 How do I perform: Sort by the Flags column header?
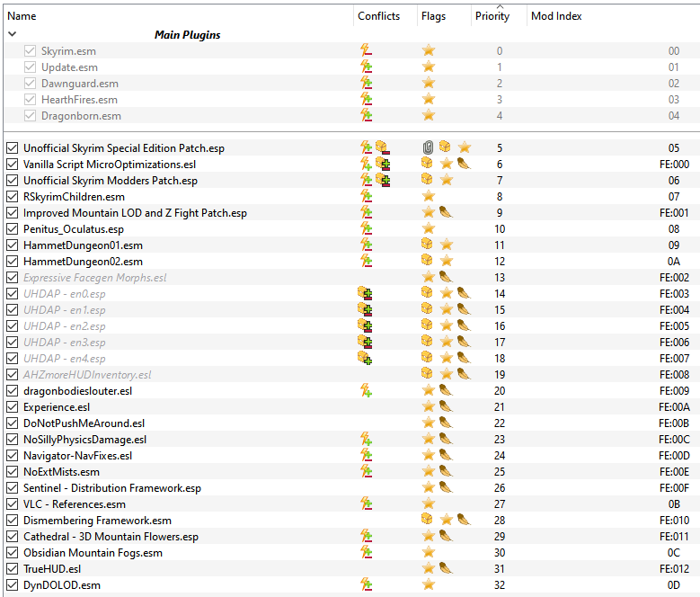433,16
